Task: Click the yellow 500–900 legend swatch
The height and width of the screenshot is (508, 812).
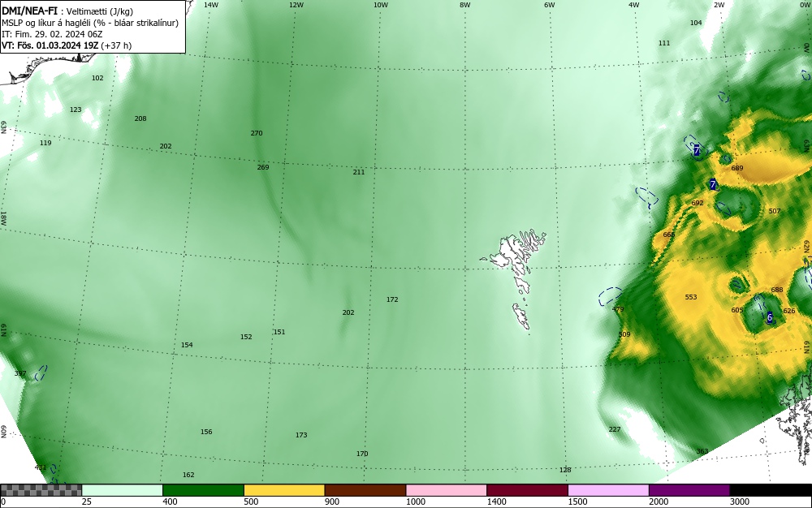Action: [x=284, y=490]
